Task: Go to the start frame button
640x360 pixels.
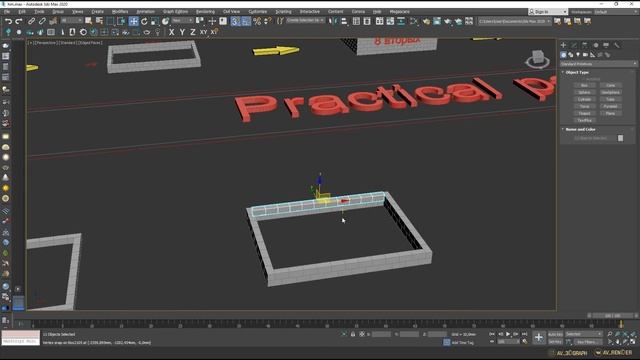Action: pos(492,334)
